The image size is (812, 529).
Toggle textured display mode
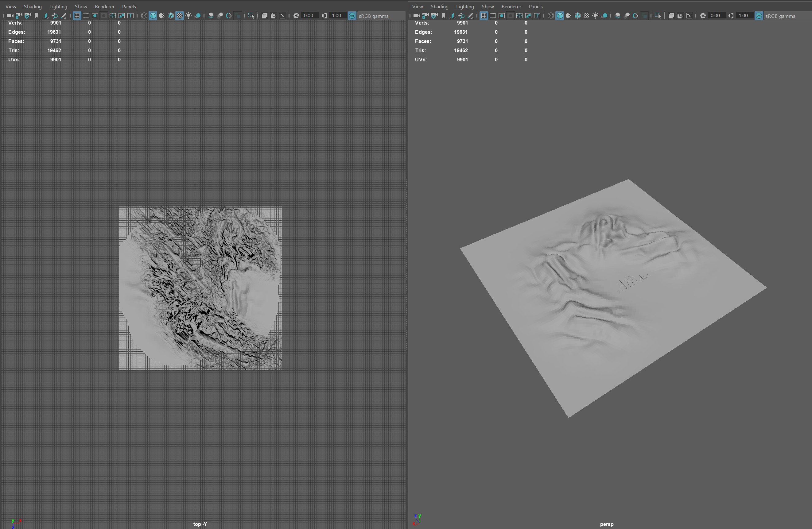(180, 16)
